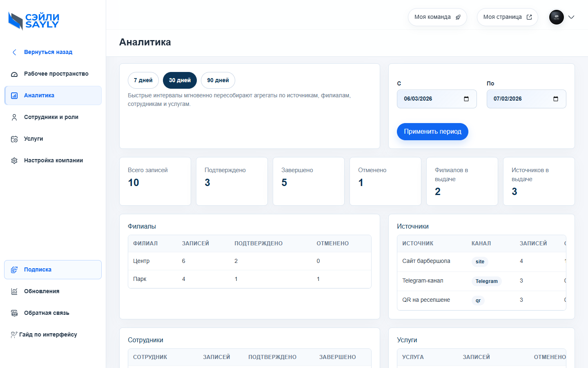Click the Парк branch row
588x368 pixels.
click(x=249, y=279)
